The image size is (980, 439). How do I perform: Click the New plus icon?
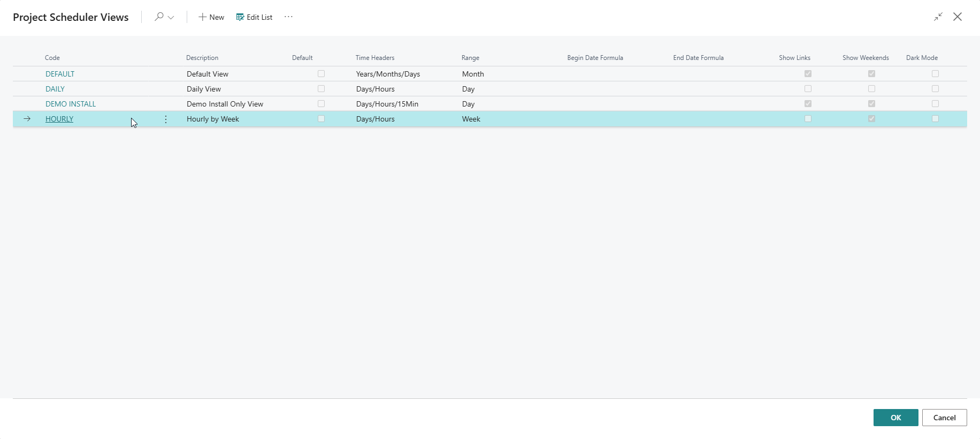point(203,17)
